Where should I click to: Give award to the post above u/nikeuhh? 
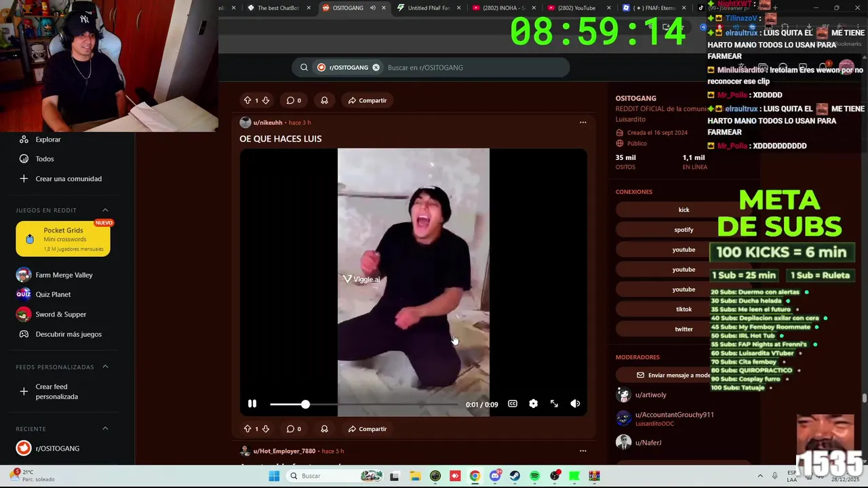(324, 100)
